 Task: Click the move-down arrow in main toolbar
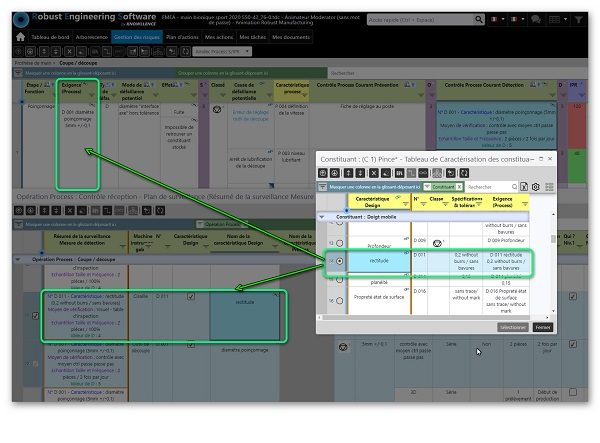(x=56, y=51)
